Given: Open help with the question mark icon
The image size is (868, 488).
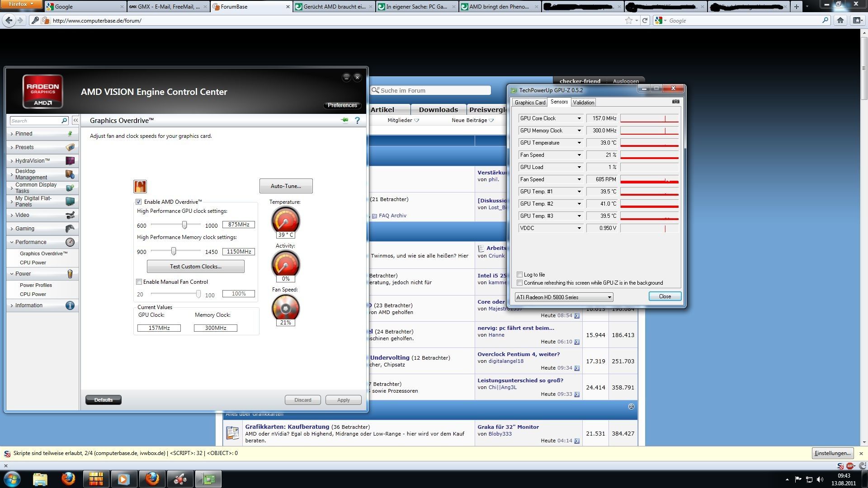Looking at the screenshot, I should pyautogui.click(x=357, y=120).
